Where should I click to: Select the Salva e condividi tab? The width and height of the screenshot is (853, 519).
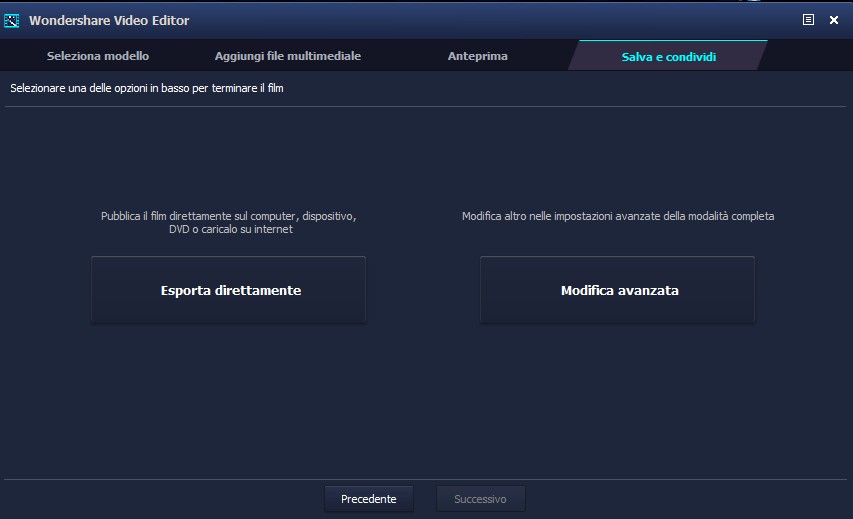click(x=669, y=57)
